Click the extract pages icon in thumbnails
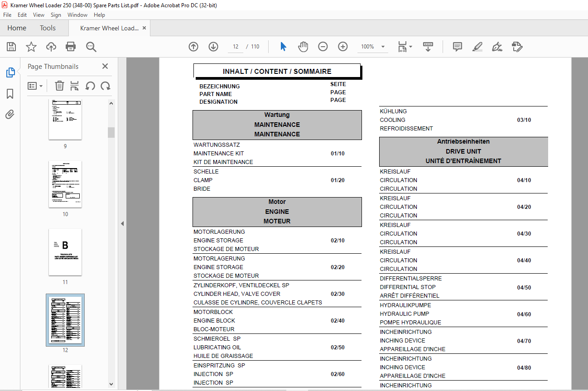 coord(75,86)
